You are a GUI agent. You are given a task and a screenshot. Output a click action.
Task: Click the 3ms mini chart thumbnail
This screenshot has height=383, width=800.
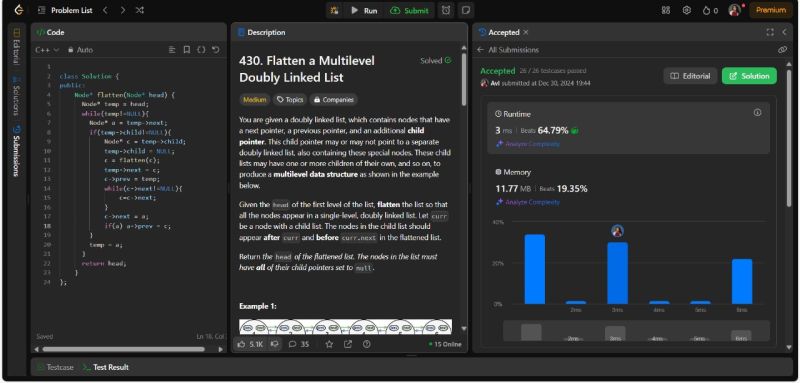click(615, 334)
